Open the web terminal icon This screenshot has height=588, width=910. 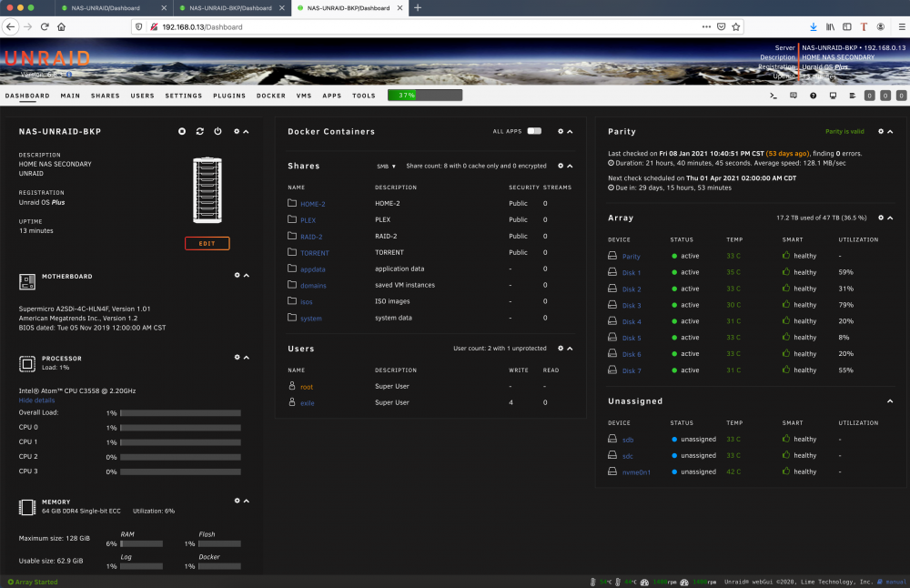pos(773,96)
